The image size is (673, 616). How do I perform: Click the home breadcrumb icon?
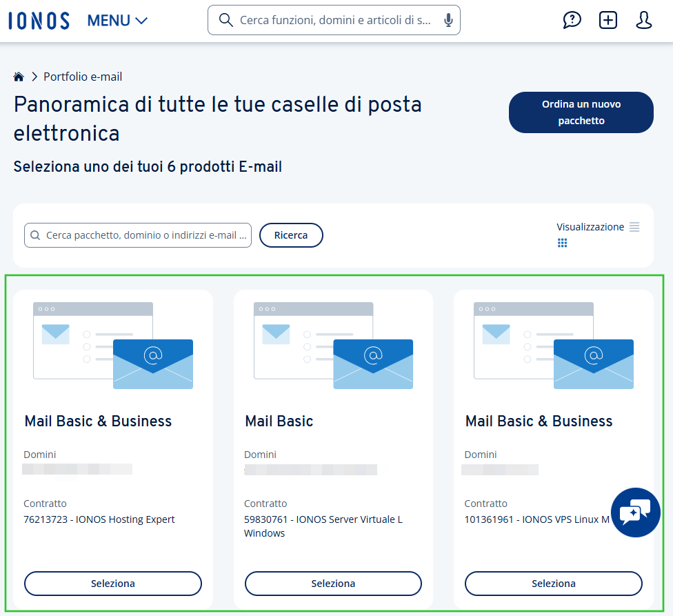[x=19, y=76]
